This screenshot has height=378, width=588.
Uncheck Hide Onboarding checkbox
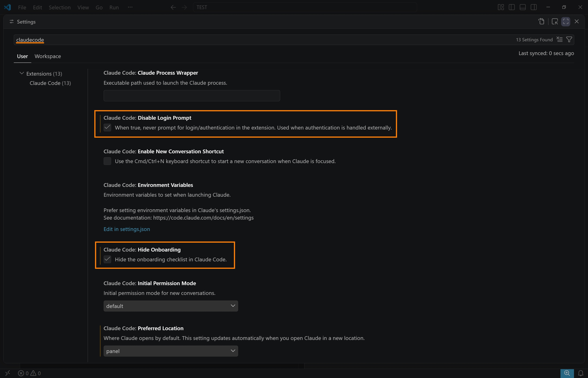pyautogui.click(x=107, y=259)
